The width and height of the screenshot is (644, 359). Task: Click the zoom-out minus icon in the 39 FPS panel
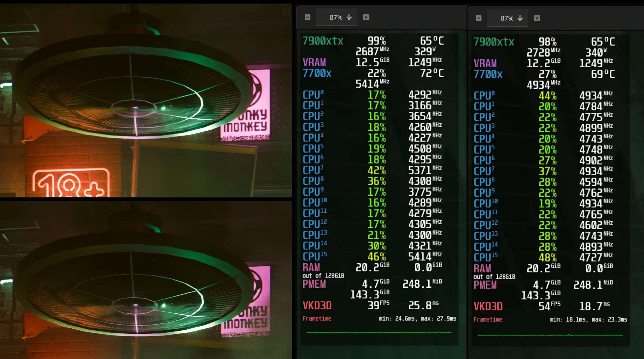coord(308,17)
